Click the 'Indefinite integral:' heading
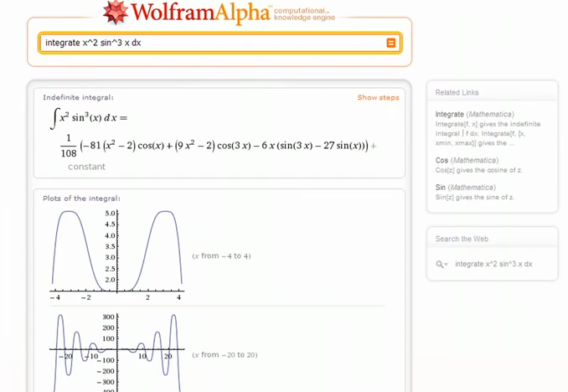The height and width of the screenshot is (392, 568). (x=78, y=97)
